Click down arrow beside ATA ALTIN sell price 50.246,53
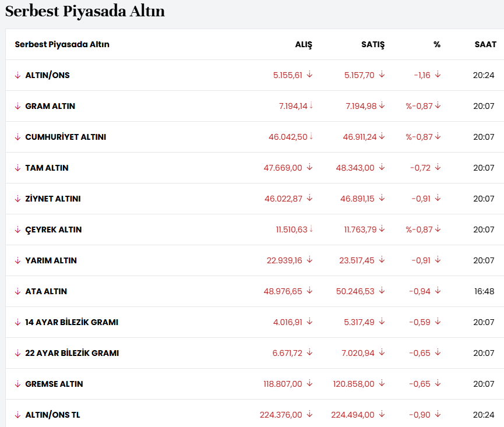The image size is (504, 427). (x=382, y=291)
